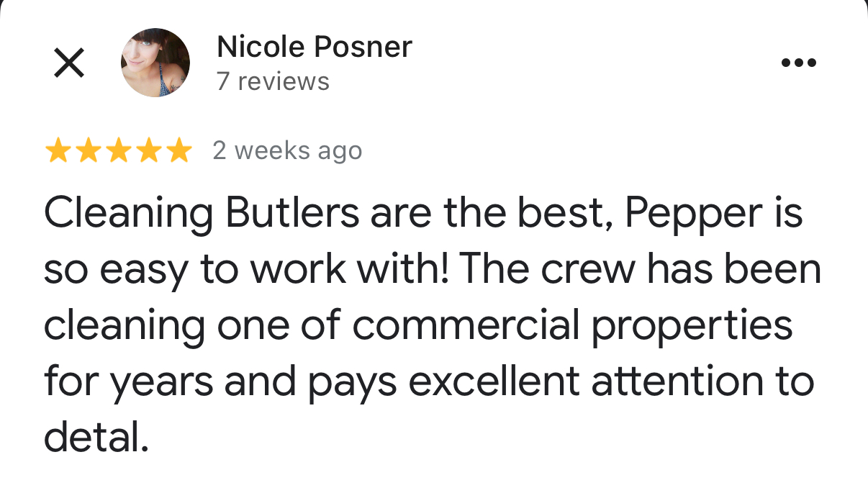Click the reviewer name Nicole Posner
The width and height of the screenshot is (868, 488).
click(315, 47)
